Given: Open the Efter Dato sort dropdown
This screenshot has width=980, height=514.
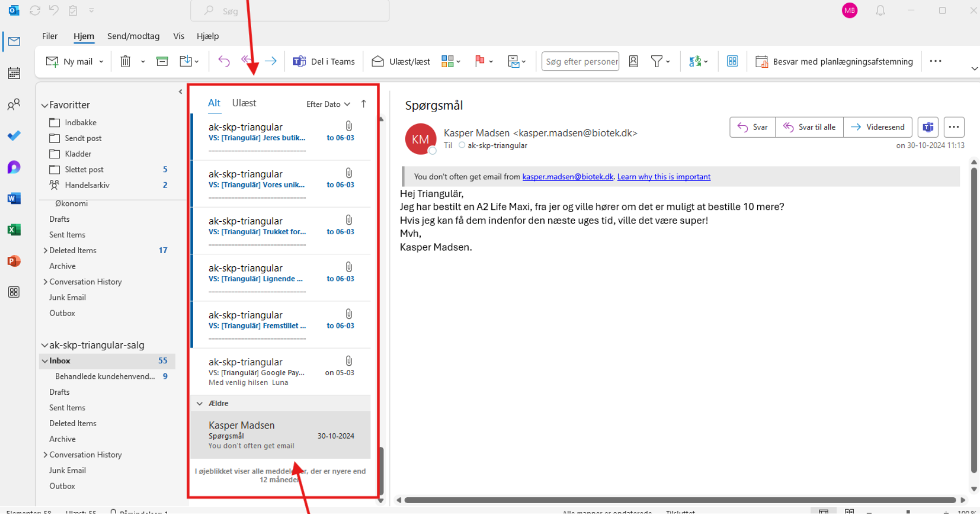Looking at the screenshot, I should [328, 104].
